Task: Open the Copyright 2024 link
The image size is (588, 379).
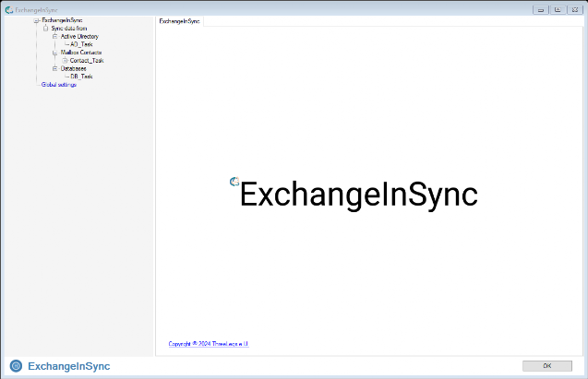Action: pos(209,344)
